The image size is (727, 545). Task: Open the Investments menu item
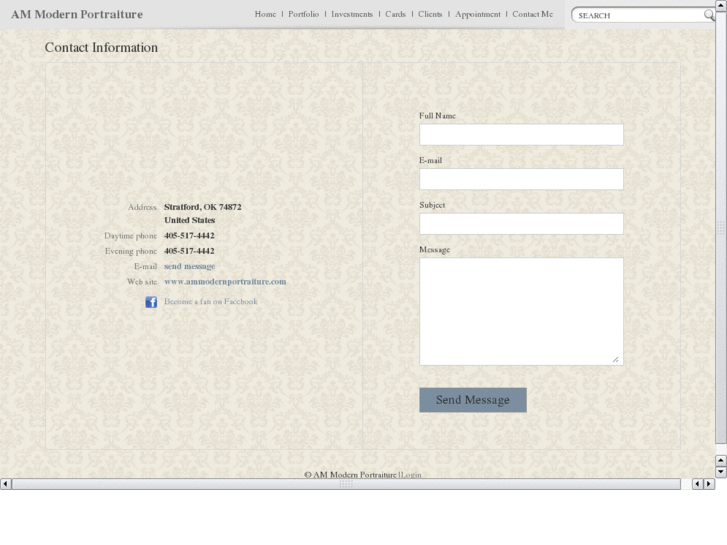[x=352, y=14]
